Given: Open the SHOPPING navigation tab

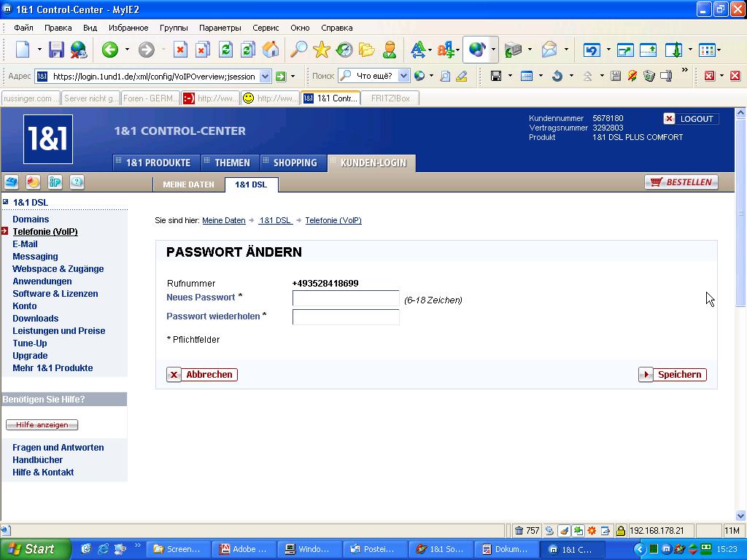Looking at the screenshot, I should (x=295, y=163).
